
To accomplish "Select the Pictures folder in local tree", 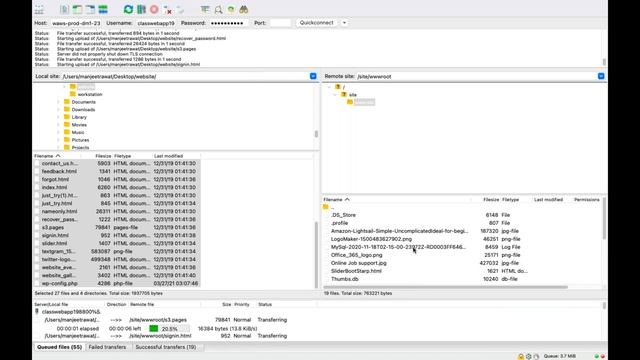I will tap(80, 140).
